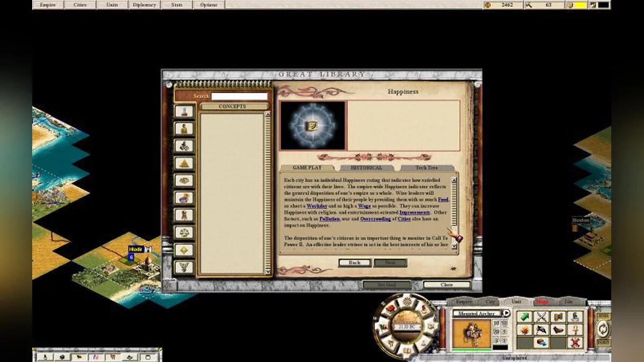Screen dimensions: 644x362
Task: Open the pyramid category in library sidebar
Action: (x=184, y=163)
